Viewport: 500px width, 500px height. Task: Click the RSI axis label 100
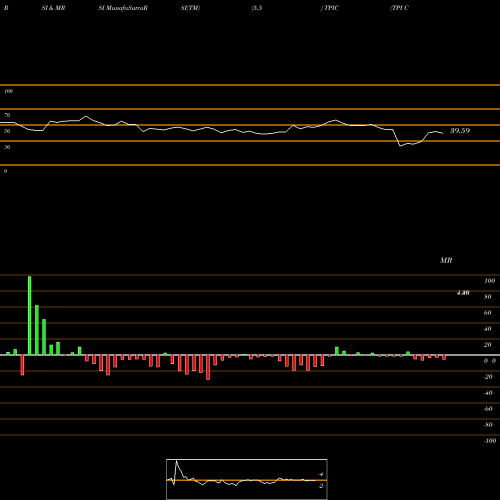click(8, 91)
